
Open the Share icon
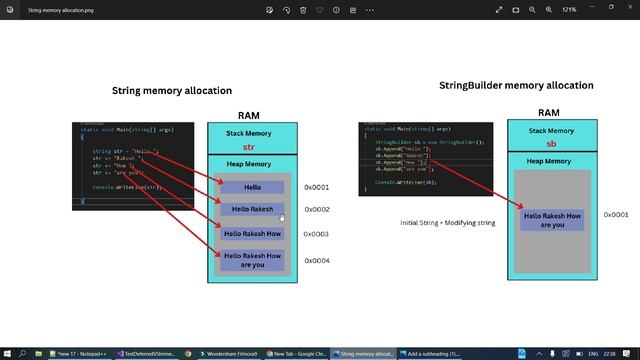353,10
